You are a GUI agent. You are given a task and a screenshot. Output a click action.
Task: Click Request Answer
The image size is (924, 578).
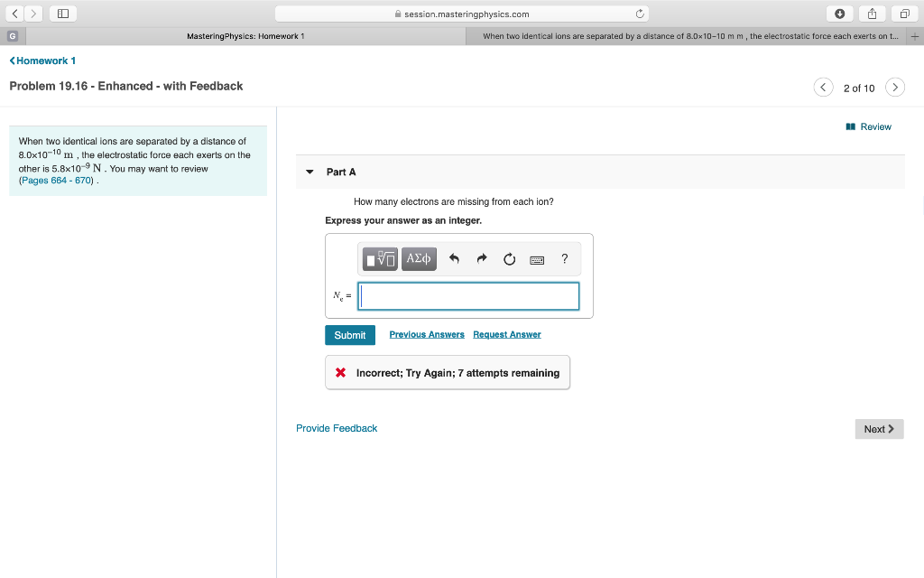(x=506, y=334)
